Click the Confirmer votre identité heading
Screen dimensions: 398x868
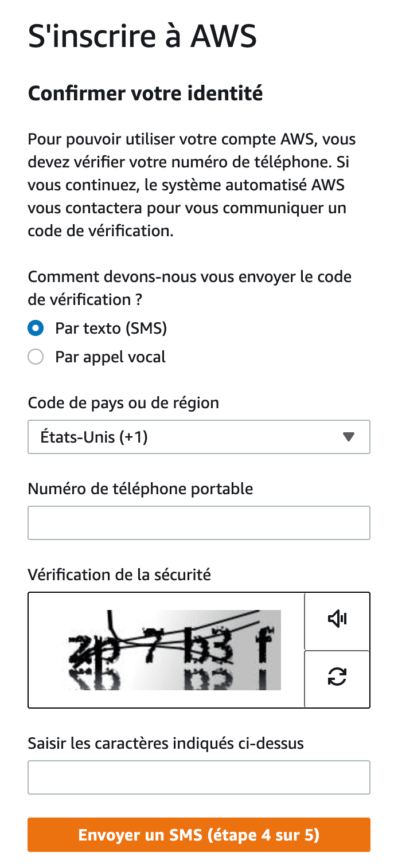pyautogui.click(x=145, y=93)
